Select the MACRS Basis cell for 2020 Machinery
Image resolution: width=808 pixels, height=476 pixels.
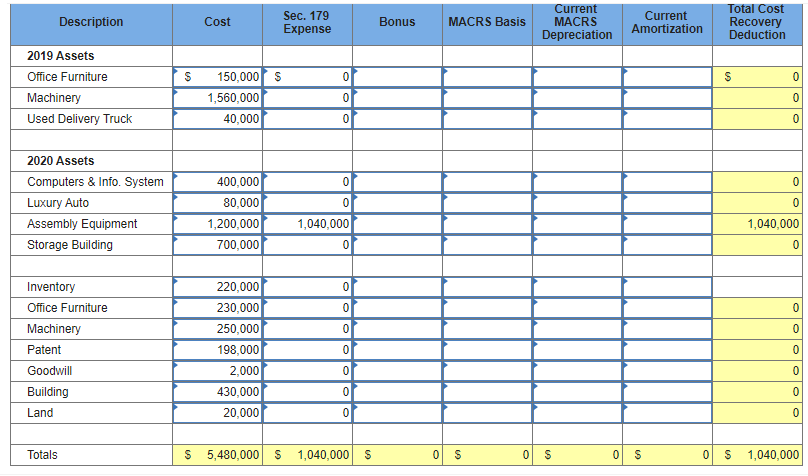487,329
